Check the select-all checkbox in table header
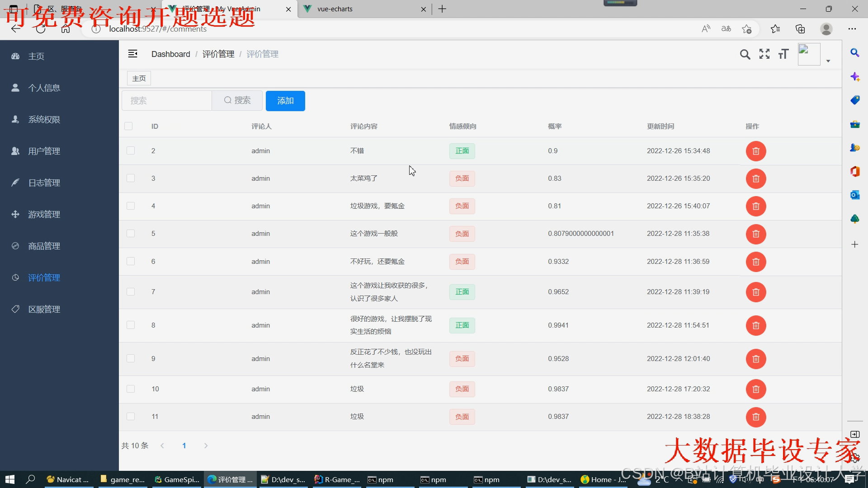 128,126
